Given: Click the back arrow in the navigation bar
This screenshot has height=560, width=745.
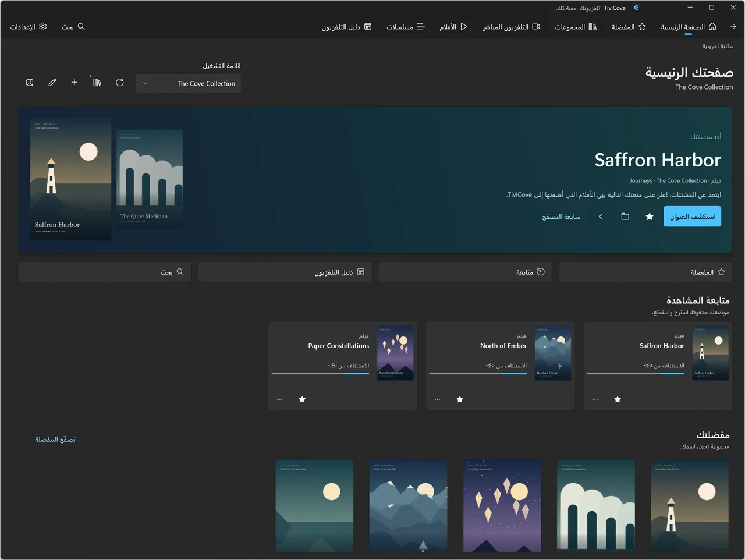Looking at the screenshot, I should (x=733, y=27).
